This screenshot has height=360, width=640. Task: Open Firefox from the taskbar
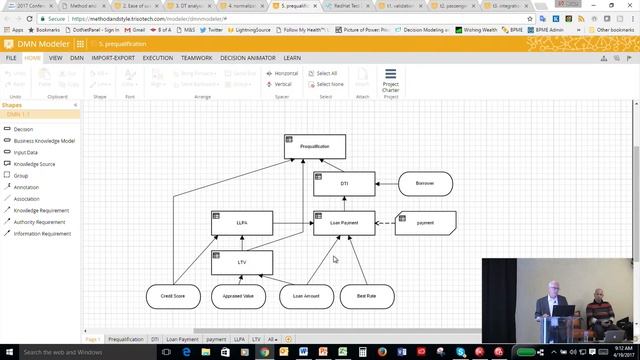(x=382, y=352)
